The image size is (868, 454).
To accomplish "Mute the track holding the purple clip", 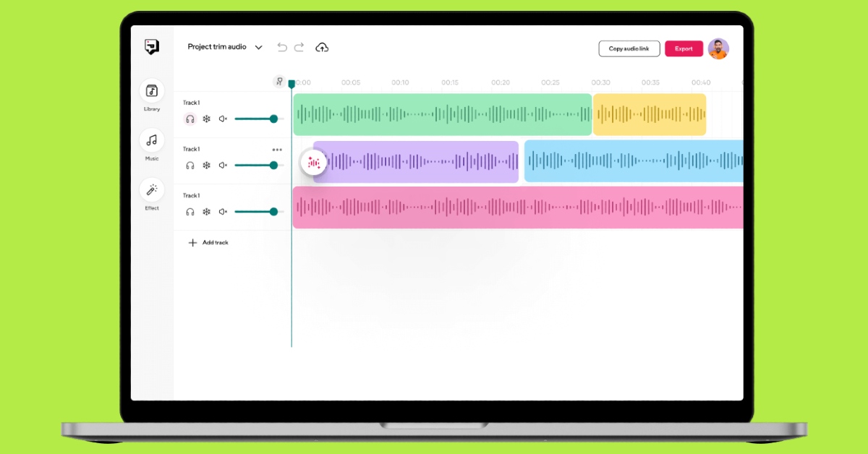I will click(223, 165).
